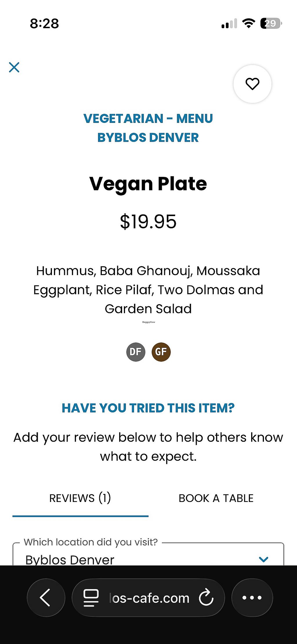Viewport: 297px width, 644px height.
Task: Tap the Vegan Plate title
Action: pyautogui.click(x=148, y=184)
